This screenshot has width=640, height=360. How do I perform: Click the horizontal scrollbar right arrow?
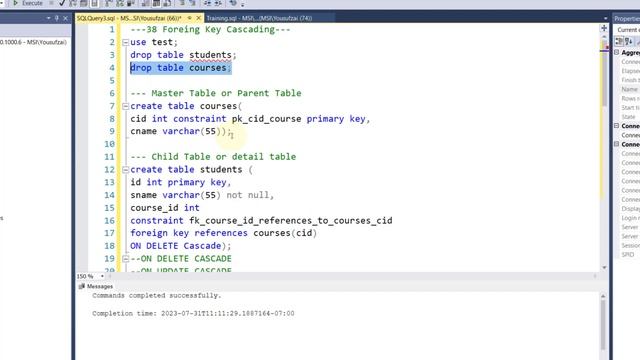click(595, 276)
